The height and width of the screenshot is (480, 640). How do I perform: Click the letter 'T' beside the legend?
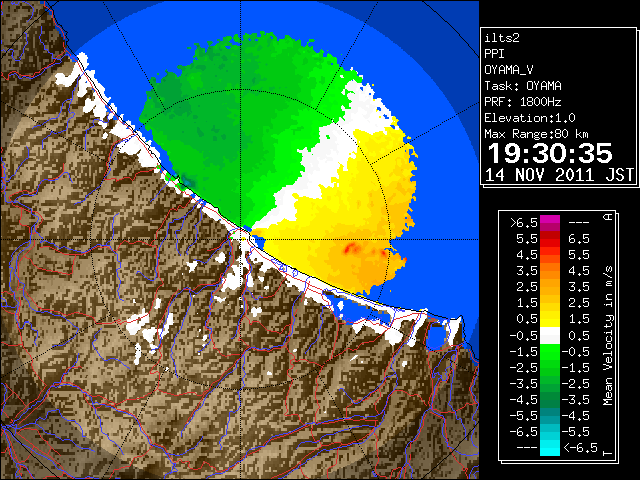(x=608, y=453)
